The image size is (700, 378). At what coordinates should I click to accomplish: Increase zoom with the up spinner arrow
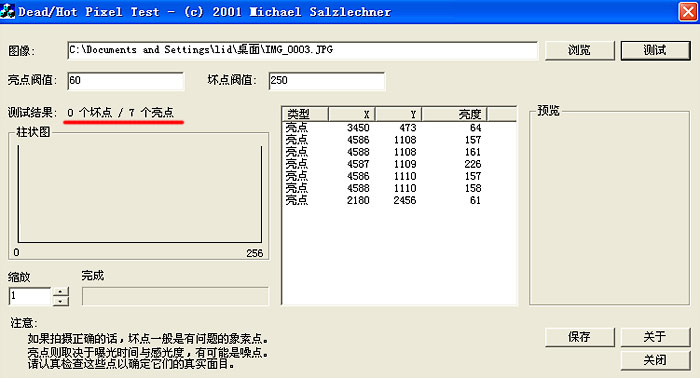61,291
